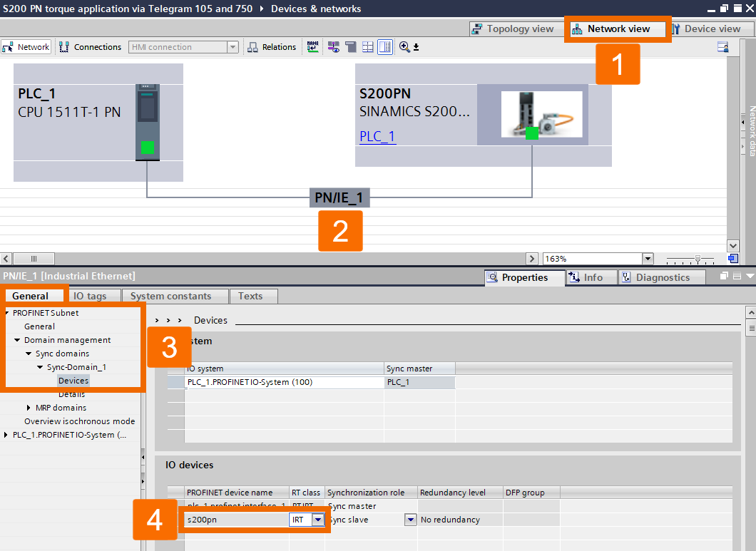Open the HMI connection type dropdown
The image size is (756, 551).
tap(233, 47)
